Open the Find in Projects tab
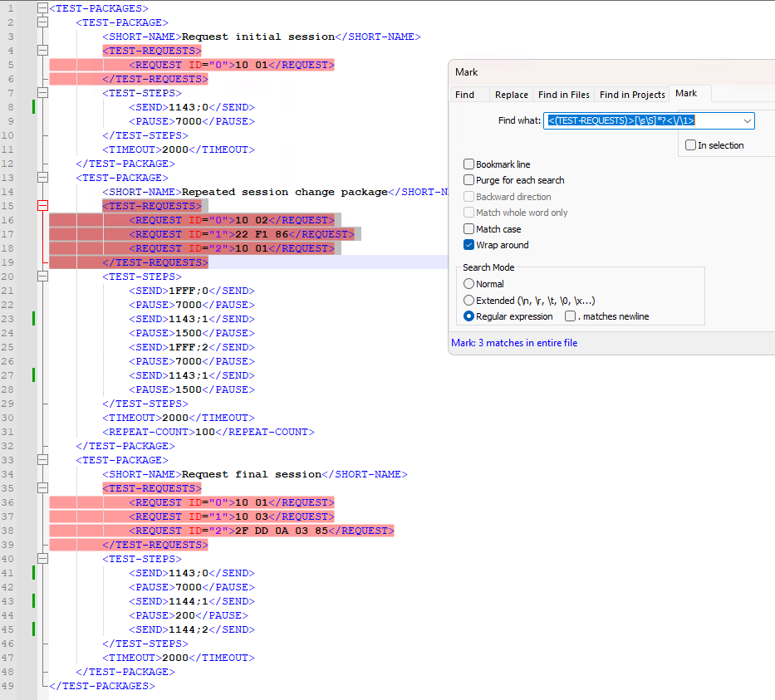 click(x=631, y=94)
